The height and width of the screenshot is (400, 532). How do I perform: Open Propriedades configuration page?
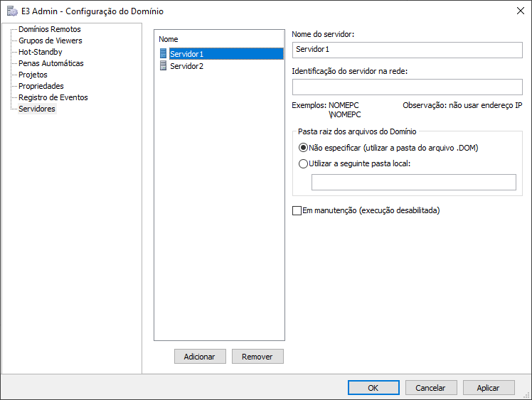pos(41,86)
